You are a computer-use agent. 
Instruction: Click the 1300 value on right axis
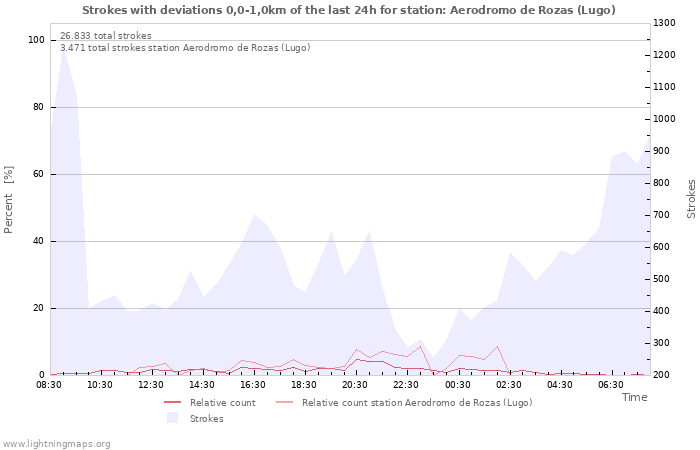click(664, 23)
